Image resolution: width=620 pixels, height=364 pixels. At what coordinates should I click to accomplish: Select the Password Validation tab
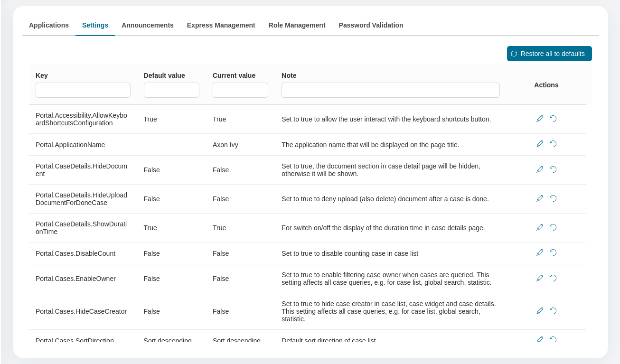pos(371,25)
